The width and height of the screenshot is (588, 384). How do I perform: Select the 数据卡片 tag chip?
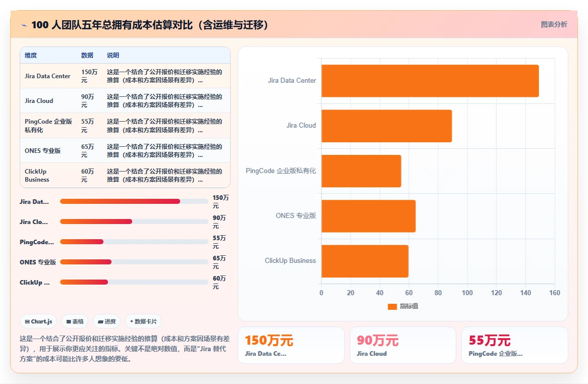pyautogui.click(x=143, y=321)
